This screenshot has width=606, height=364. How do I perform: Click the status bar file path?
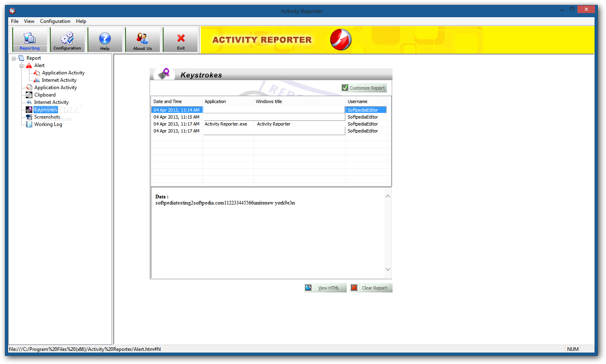coord(85,349)
